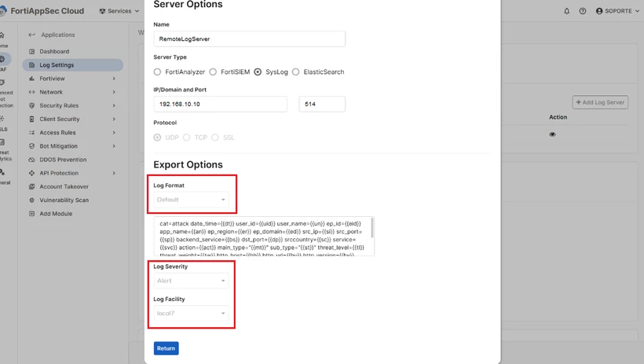
Task: Click the Add Module plus icon
Action: [31, 214]
